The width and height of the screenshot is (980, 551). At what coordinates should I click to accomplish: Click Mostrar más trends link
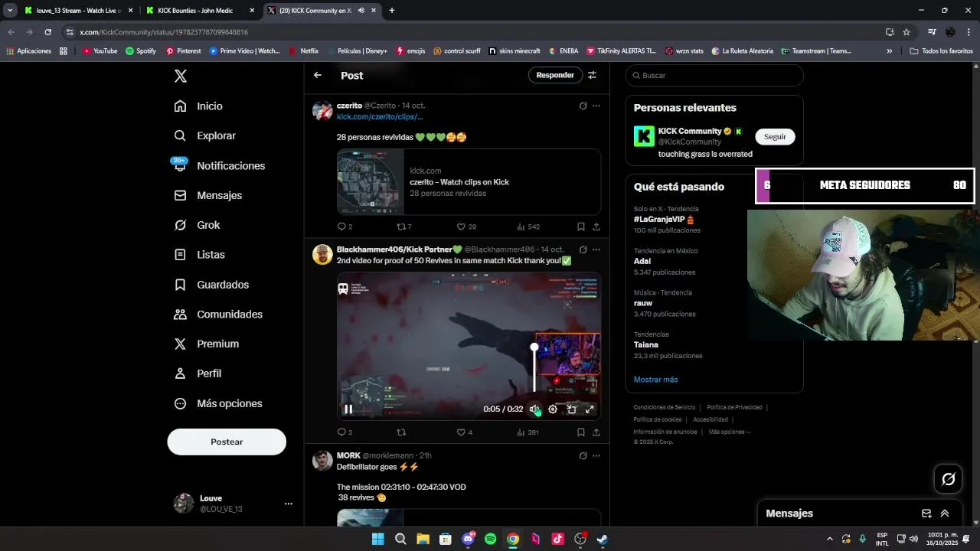pos(655,380)
